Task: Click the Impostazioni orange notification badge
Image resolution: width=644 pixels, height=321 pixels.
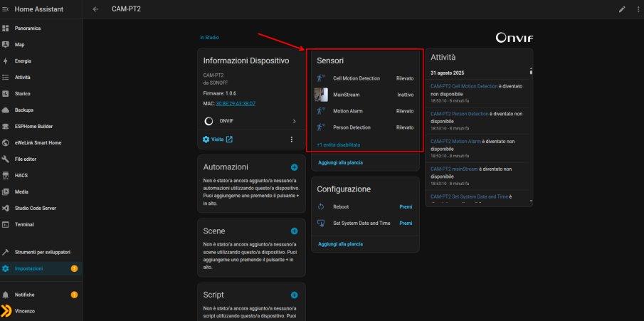Action: point(74,268)
